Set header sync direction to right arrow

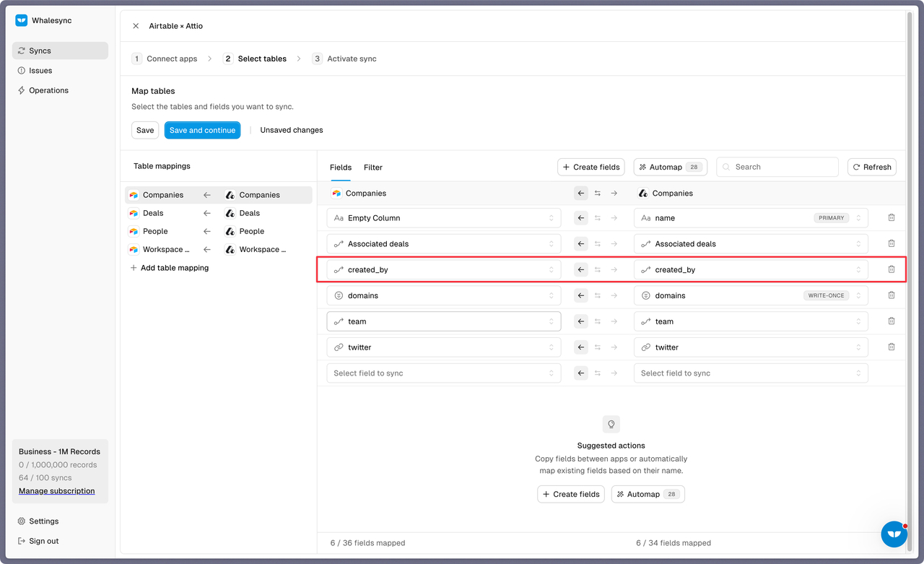pos(614,193)
